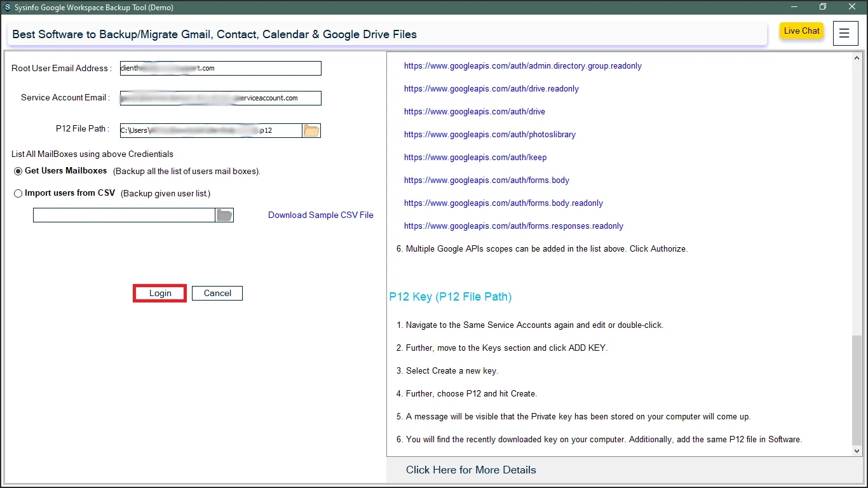Open Live Chat support
The image size is (868, 488).
coord(801,31)
